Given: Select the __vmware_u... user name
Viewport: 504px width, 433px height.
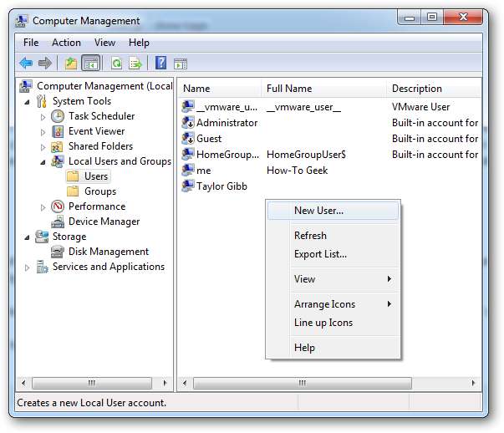Looking at the screenshot, I should pyautogui.click(x=227, y=107).
